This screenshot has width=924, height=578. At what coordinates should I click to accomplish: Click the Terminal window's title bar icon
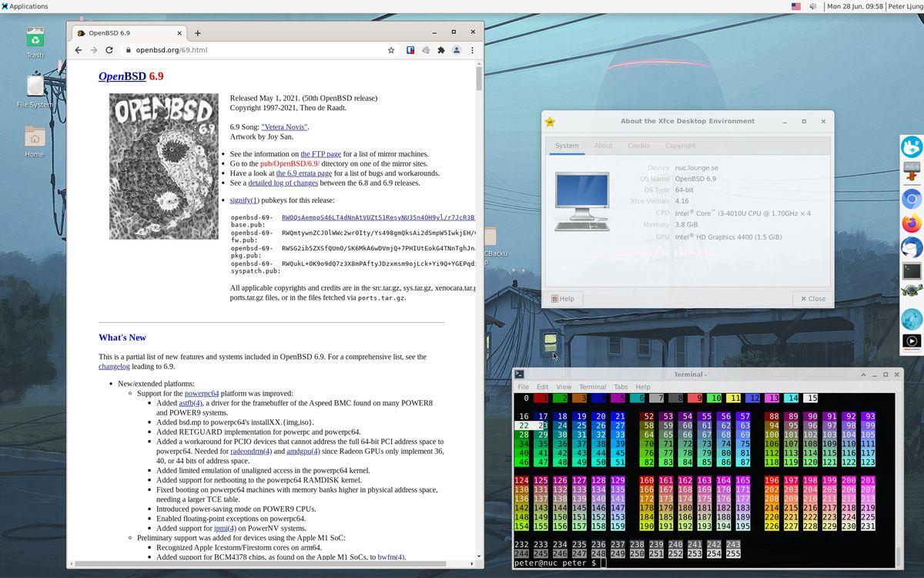click(520, 375)
